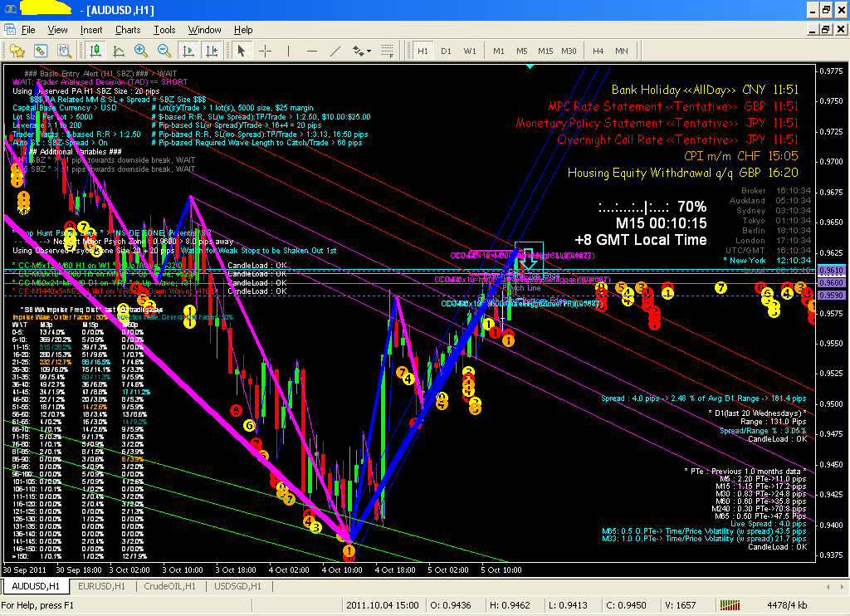The width and height of the screenshot is (850, 616).
Task: Switch timeframe to D1
Action: (x=446, y=51)
